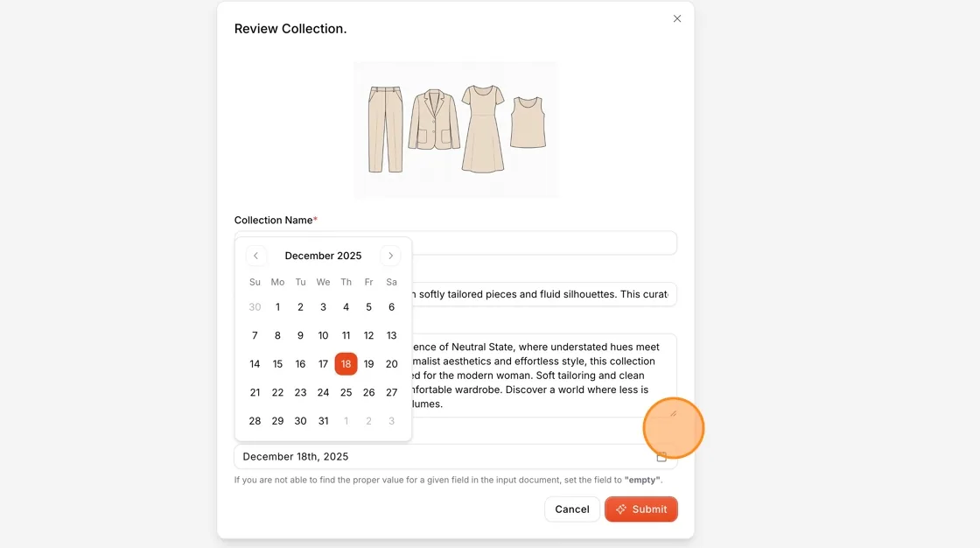Select greyed-out January 3 day
Viewport: 980px width, 548px height.
[392, 421]
